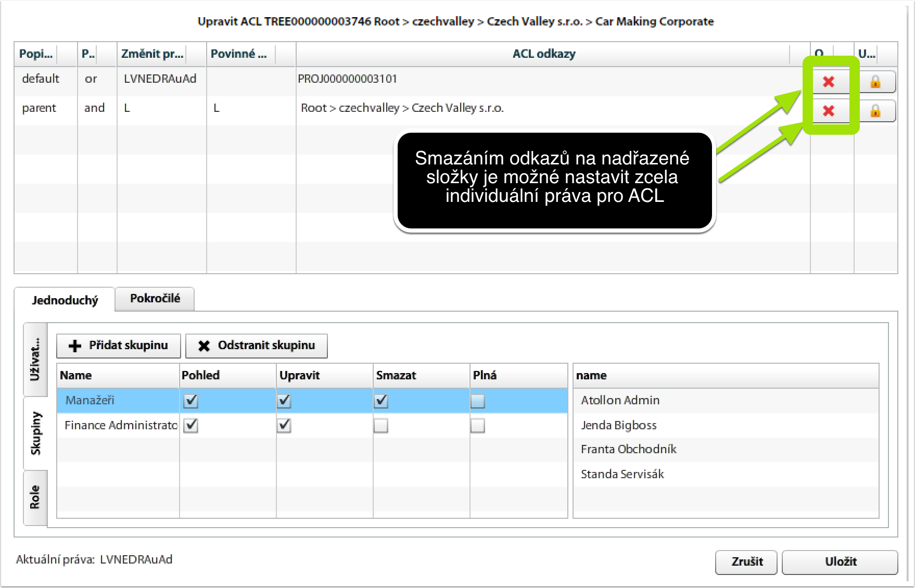915x588 pixels.
Task: Click the name header in users list
Action: pos(726,376)
